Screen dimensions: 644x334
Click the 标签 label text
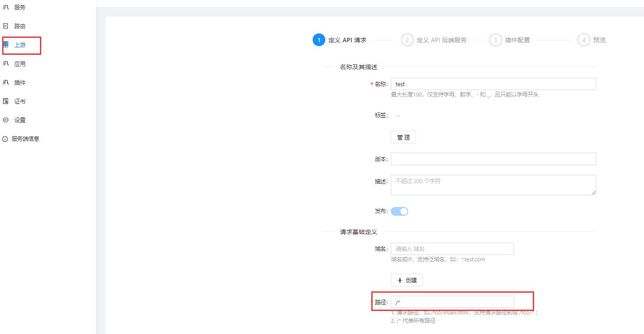(x=381, y=115)
